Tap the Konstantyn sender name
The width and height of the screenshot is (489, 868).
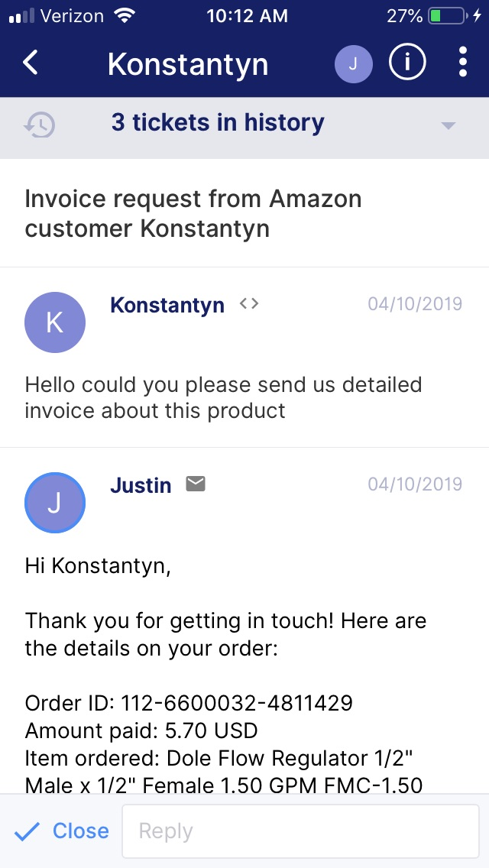[x=167, y=306]
